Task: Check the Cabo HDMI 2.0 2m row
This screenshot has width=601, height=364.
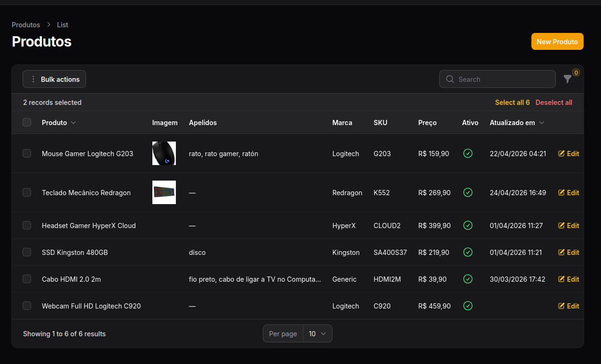Action: tap(27, 279)
